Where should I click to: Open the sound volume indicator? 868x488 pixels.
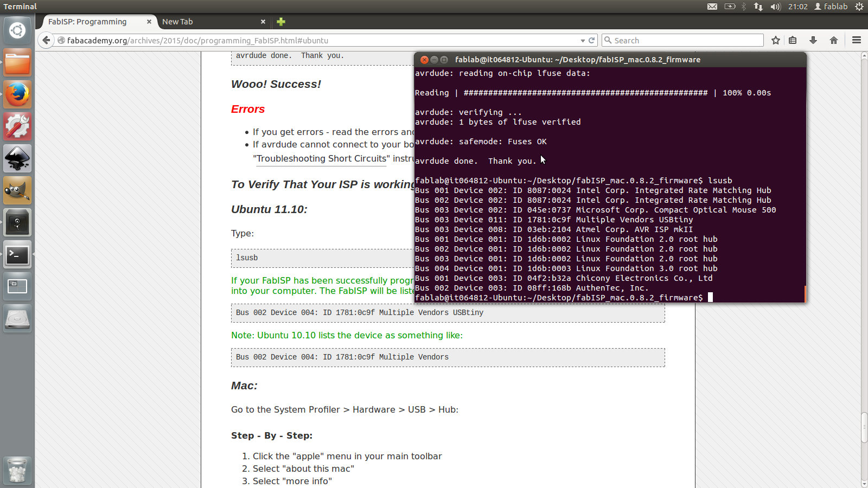point(775,7)
